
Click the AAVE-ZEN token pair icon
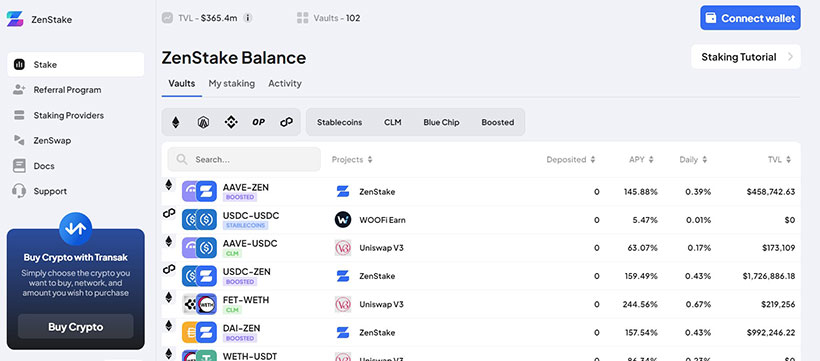[x=199, y=191]
